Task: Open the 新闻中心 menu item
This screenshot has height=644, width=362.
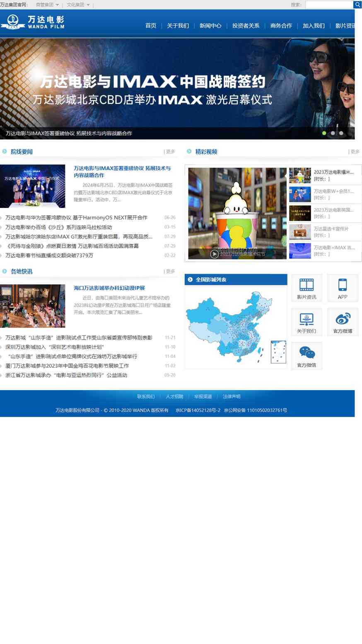Action: tap(210, 26)
